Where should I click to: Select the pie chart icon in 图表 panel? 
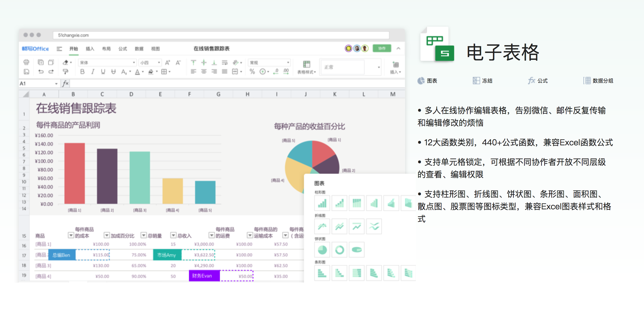(322, 250)
